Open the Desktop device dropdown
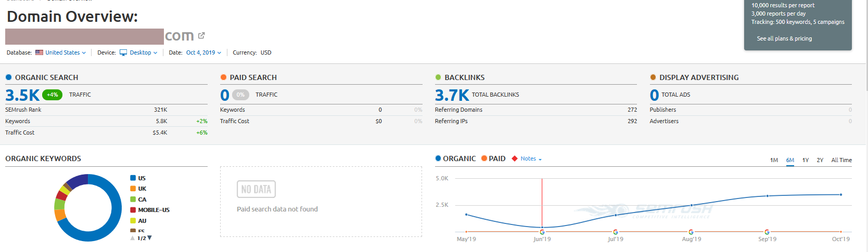This screenshot has width=868, height=252. coord(144,52)
